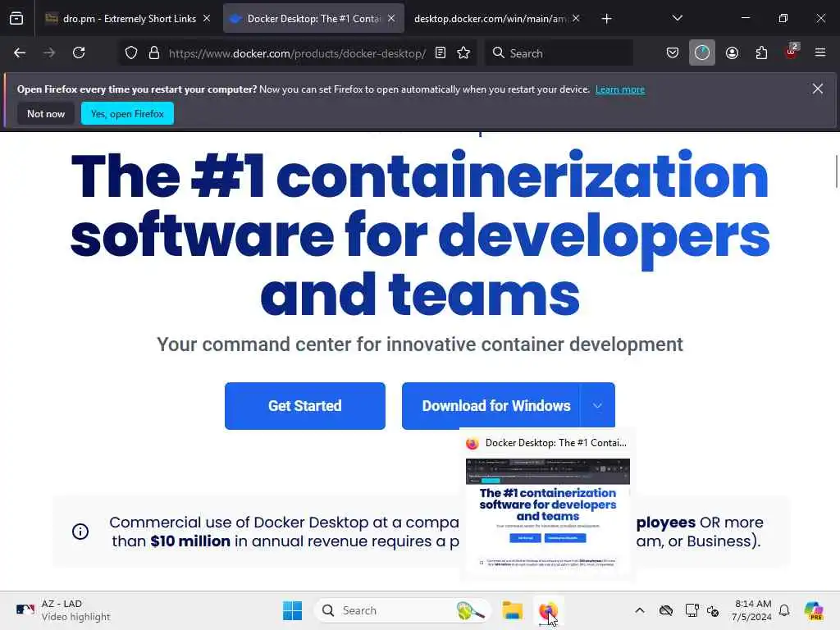Open the notifications bell icon
Screen dimensions: 840x630
[x=784, y=610]
